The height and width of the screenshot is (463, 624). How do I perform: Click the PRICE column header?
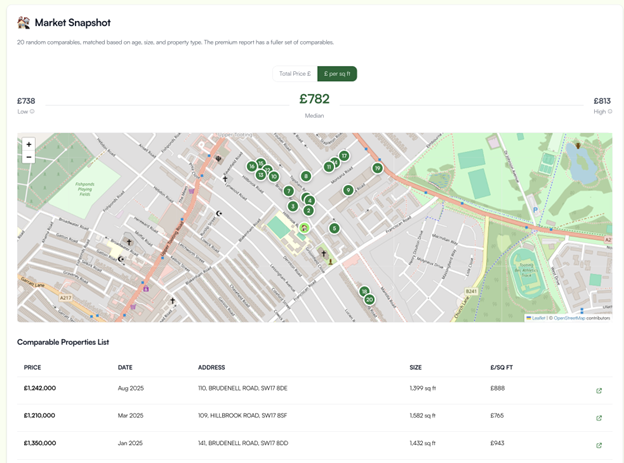tap(32, 367)
